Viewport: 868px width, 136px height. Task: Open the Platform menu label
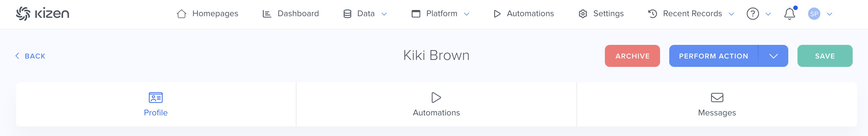(x=442, y=13)
